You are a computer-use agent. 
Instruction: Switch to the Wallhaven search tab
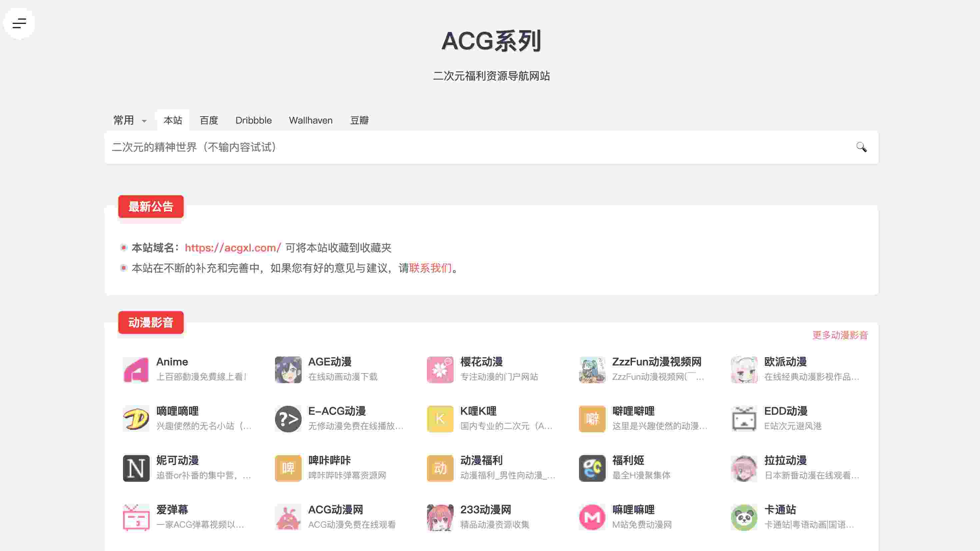point(310,120)
